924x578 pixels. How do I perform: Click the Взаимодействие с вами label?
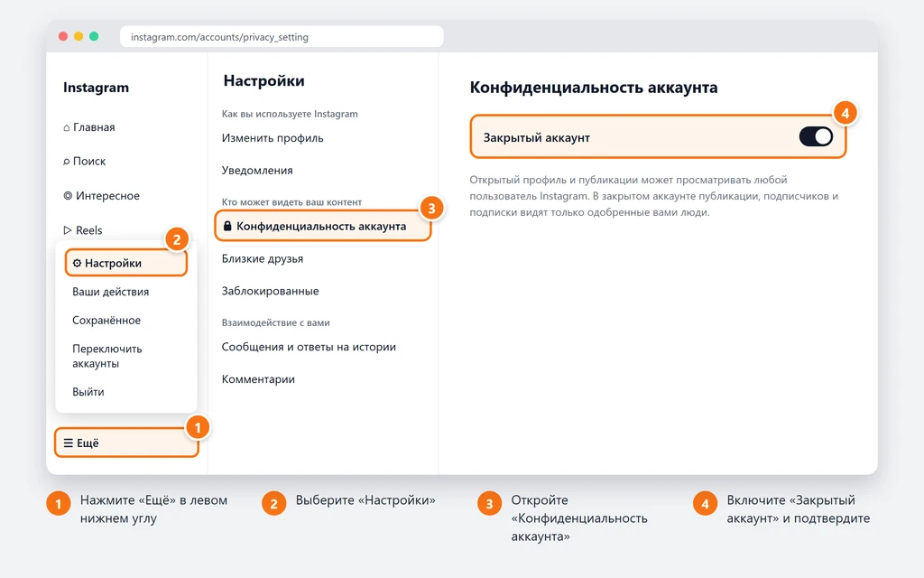coord(276,322)
